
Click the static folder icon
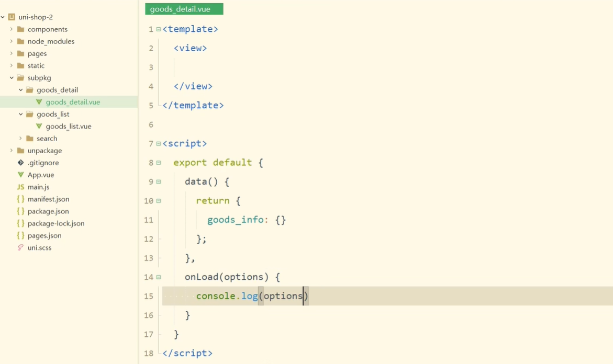pyautogui.click(x=21, y=65)
